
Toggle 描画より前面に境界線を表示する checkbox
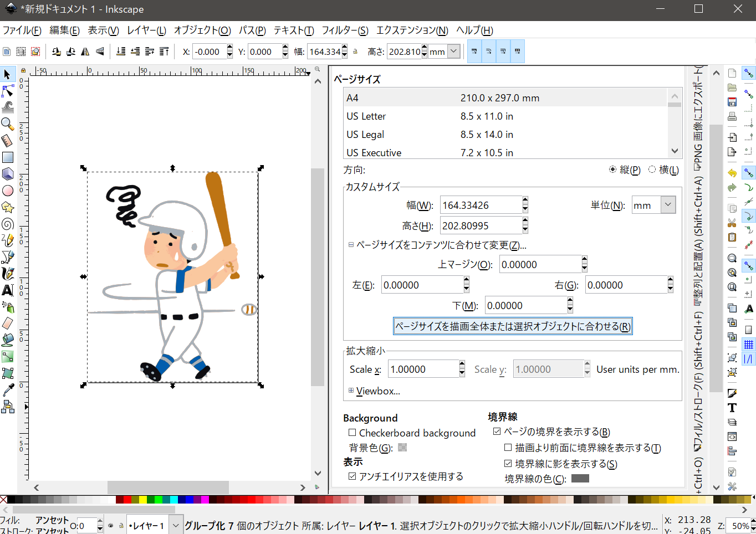(x=508, y=448)
